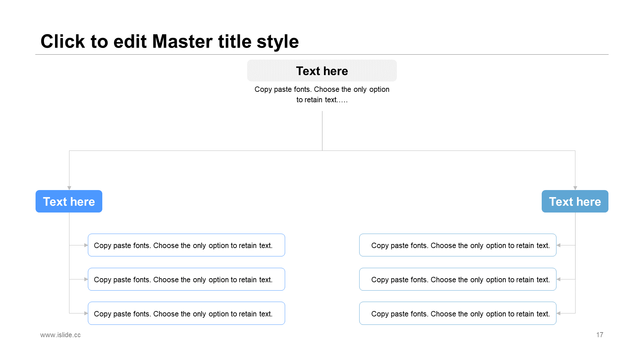The width and height of the screenshot is (644, 362).
Task: Click the arrowhead pointing down to right blue box
Action: click(x=575, y=188)
